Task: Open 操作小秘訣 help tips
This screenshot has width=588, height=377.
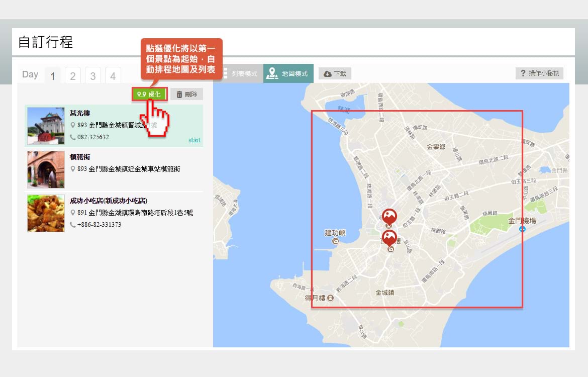Action: [539, 73]
